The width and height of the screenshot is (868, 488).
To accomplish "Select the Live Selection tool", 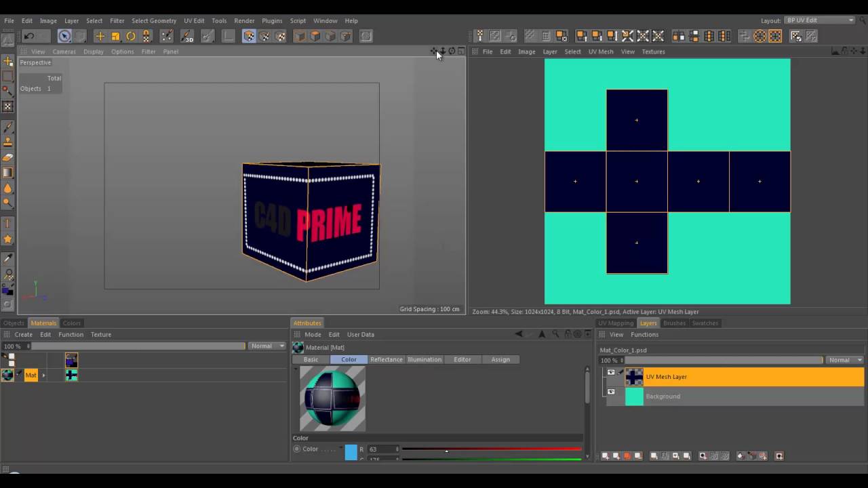I will click(64, 37).
